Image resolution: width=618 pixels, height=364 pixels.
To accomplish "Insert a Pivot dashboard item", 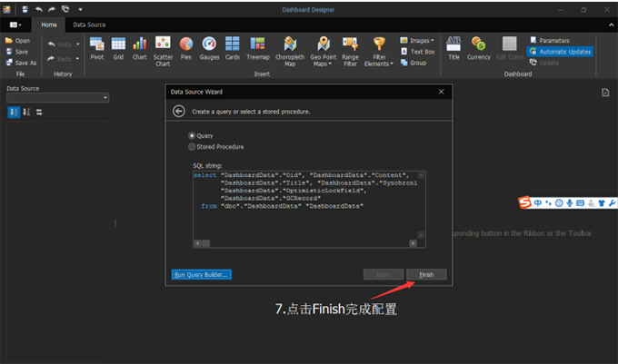I will (96, 48).
